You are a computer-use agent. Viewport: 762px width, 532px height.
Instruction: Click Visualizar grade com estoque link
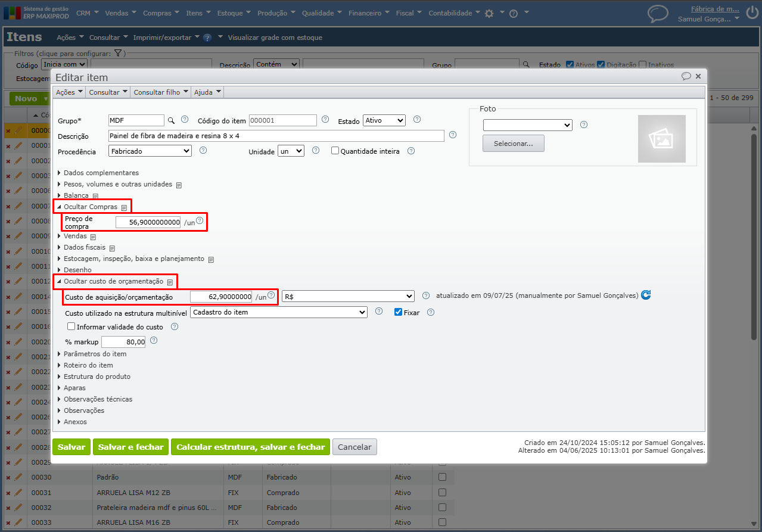pyautogui.click(x=275, y=38)
